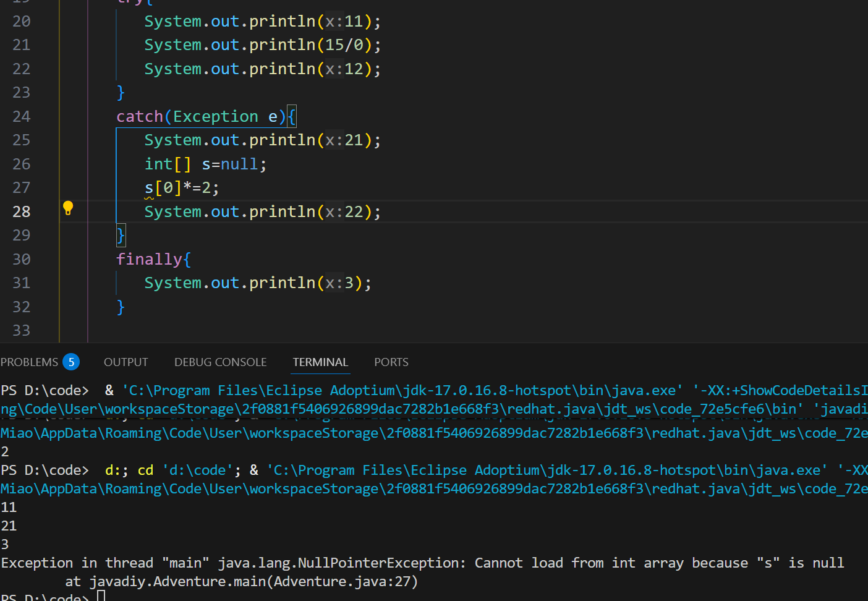Image resolution: width=868 pixels, height=601 pixels.
Task: Click the 15/0 expression on line 21
Action: point(344,45)
